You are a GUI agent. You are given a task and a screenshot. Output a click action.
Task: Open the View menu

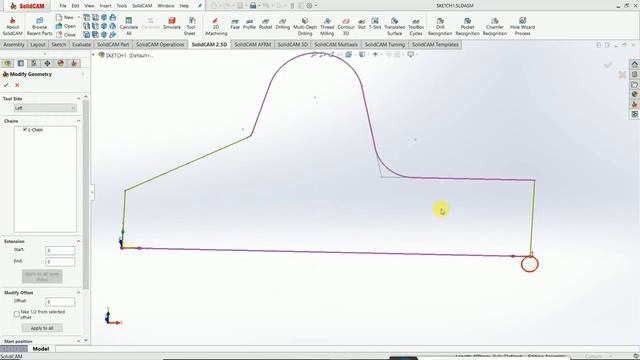click(89, 6)
